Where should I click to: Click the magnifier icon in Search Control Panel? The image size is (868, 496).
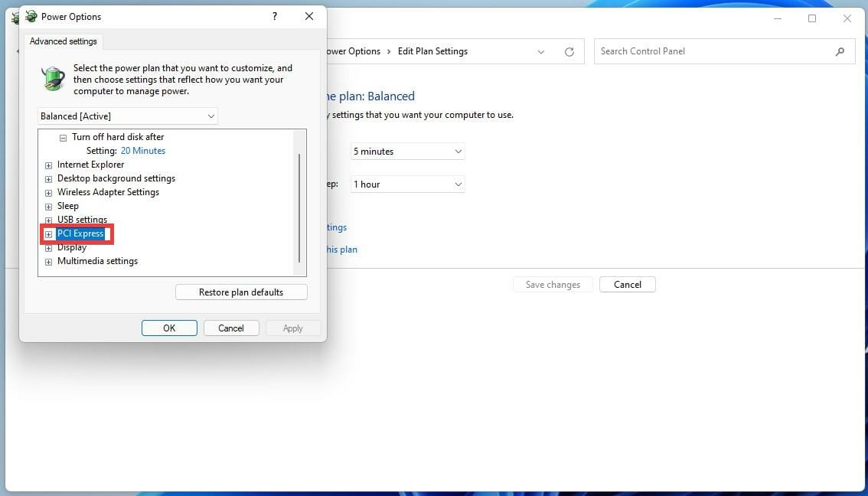click(x=840, y=51)
